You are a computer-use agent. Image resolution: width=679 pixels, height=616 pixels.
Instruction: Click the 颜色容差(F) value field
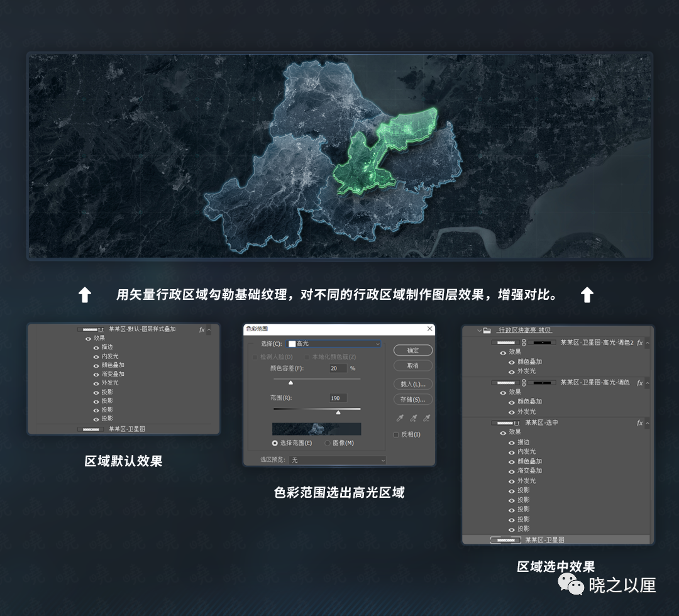[x=338, y=368]
